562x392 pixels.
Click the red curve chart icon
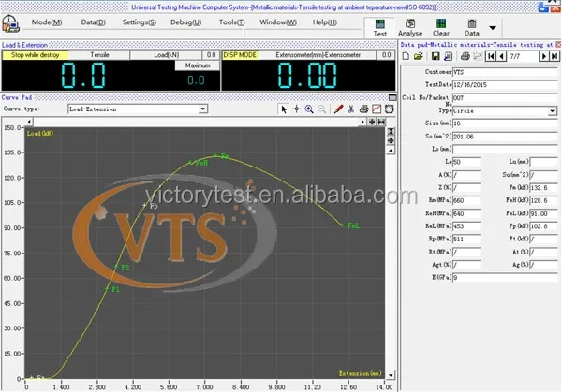377,109
